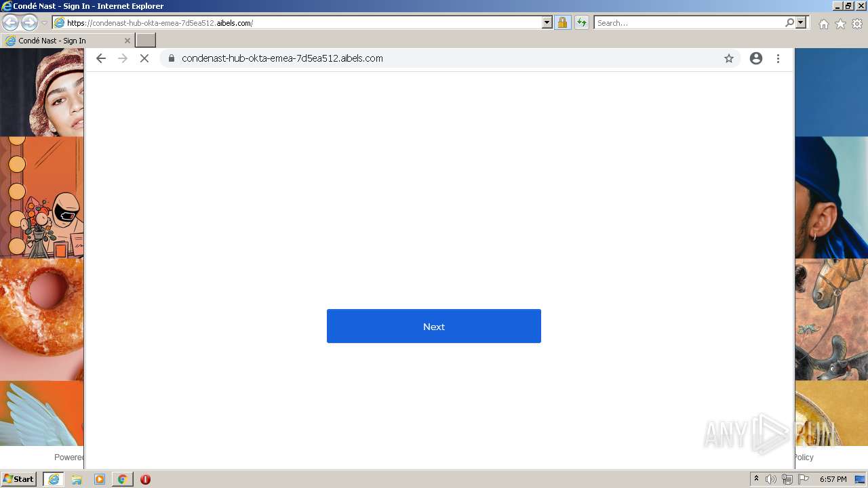Click the fake browser forward arrow
868x488 pixels.
[123, 58]
